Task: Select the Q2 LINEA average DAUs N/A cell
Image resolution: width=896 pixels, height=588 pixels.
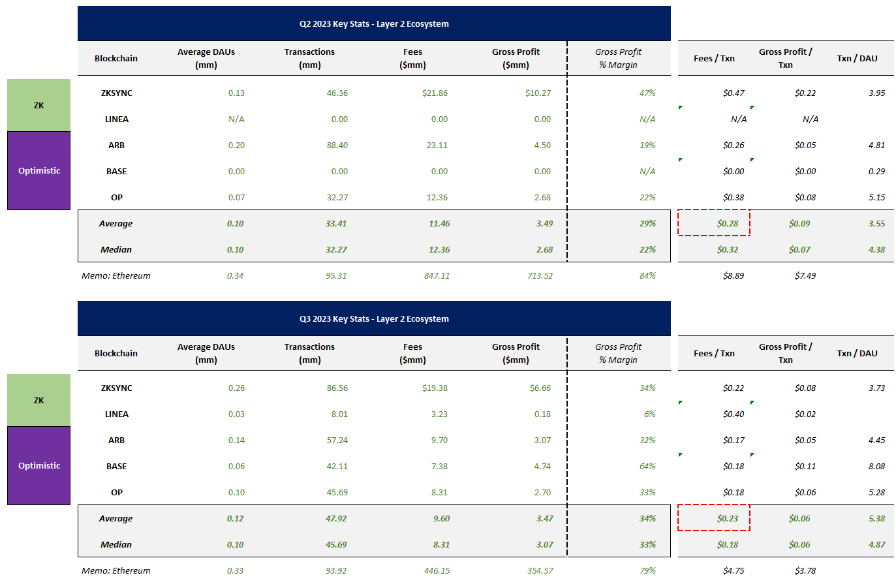Action: [x=236, y=119]
